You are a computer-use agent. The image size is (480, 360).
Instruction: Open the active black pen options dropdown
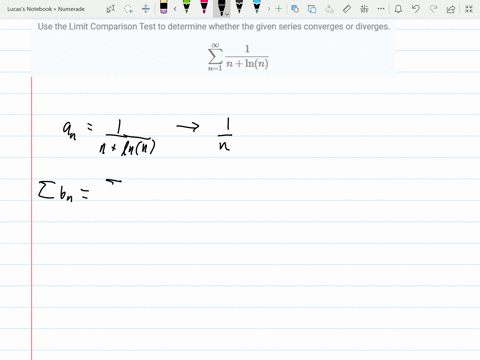pyautogui.click(x=227, y=14)
